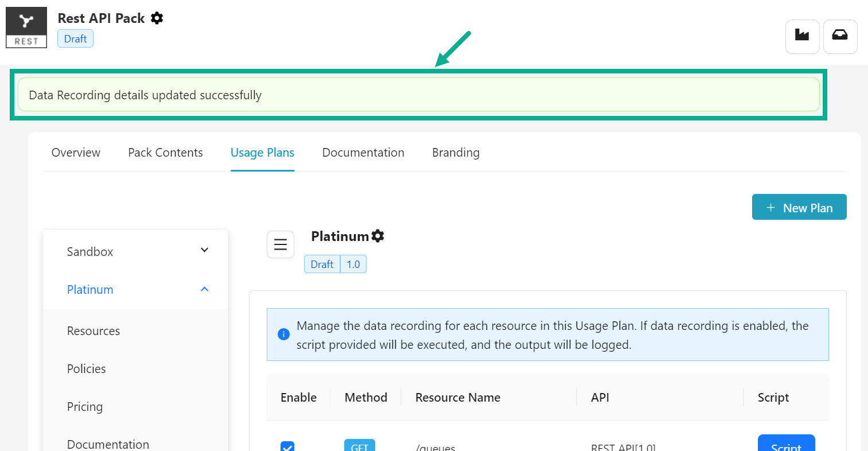Click the Draft status badge under Platinum
Image resolution: width=868 pixels, height=451 pixels.
322,264
